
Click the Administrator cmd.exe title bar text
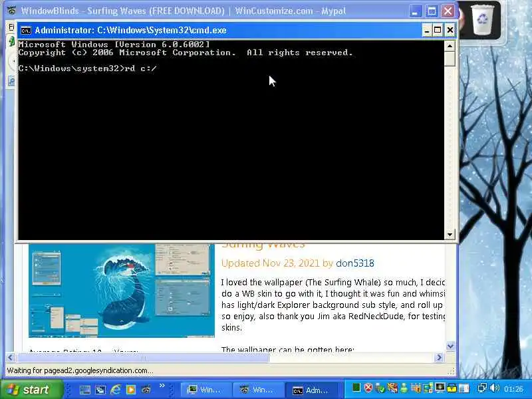coord(130,30)
